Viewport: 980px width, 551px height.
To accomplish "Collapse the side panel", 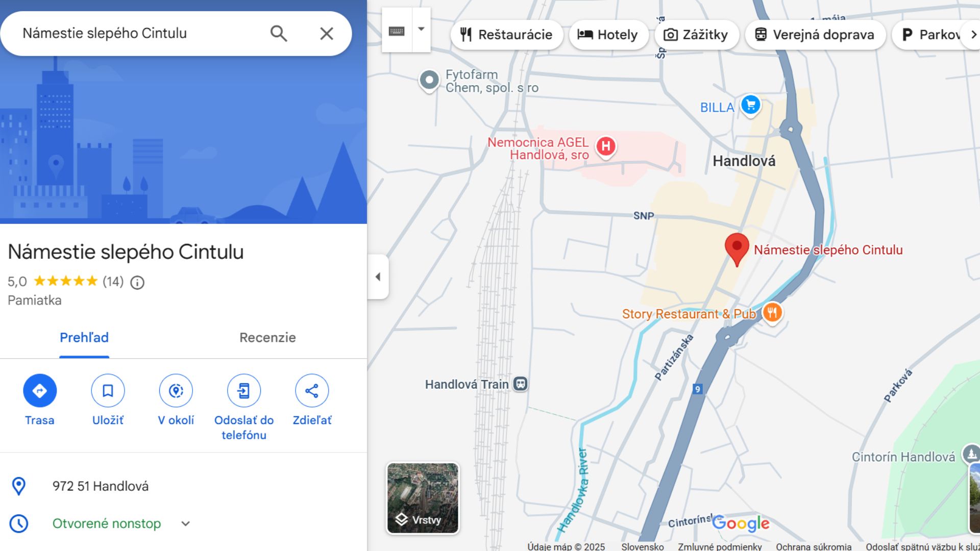I will 378,277.
